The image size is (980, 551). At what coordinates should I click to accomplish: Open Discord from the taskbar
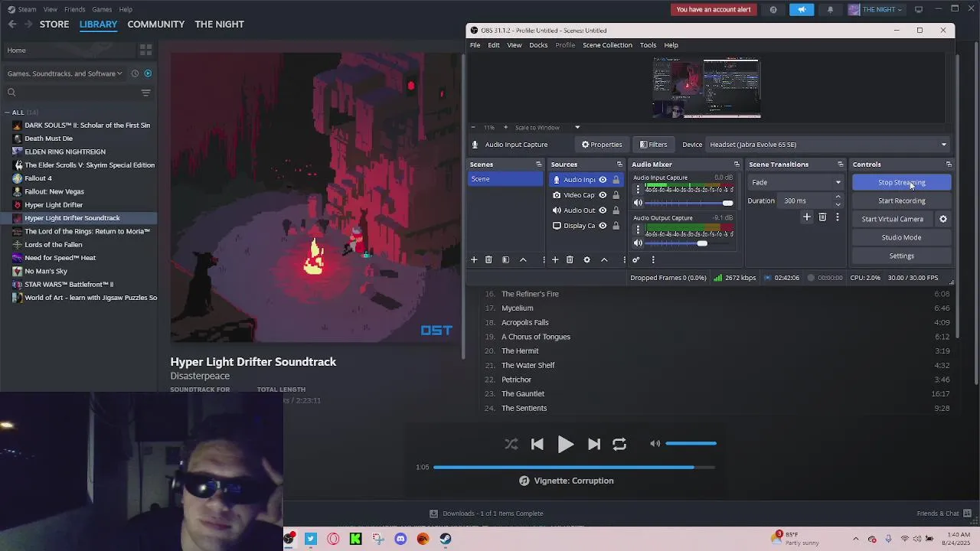tap(400, 539)
